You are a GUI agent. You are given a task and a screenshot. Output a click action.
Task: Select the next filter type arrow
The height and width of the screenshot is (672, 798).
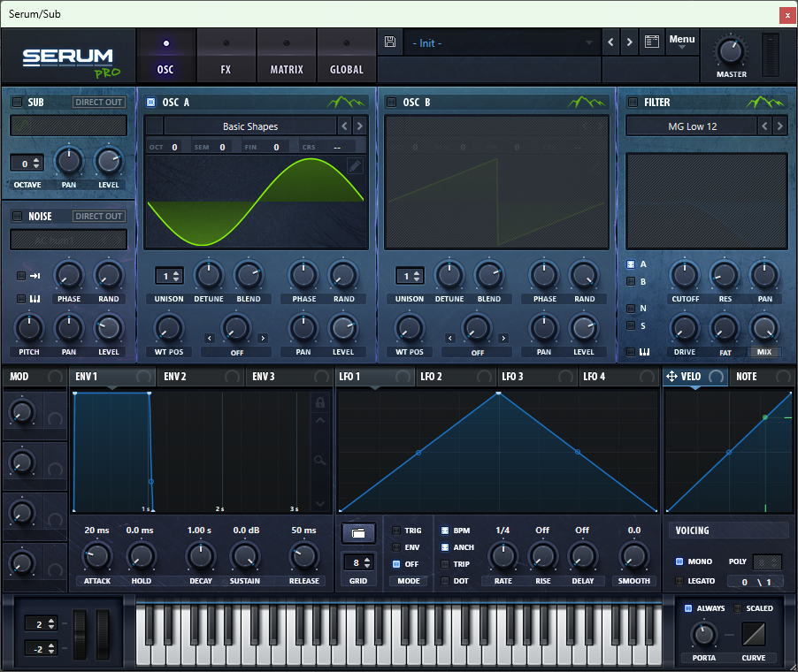[779, 126]
